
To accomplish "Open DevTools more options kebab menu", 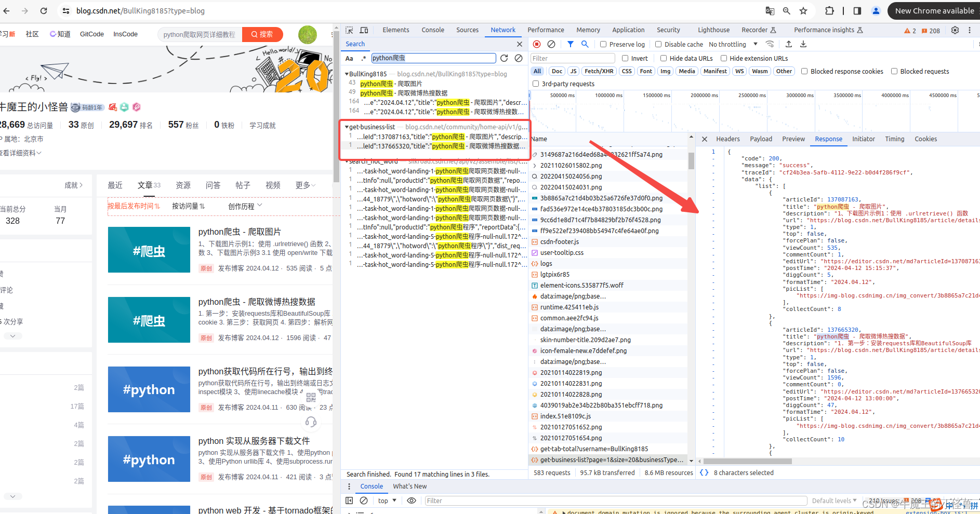I will (970, 30).
